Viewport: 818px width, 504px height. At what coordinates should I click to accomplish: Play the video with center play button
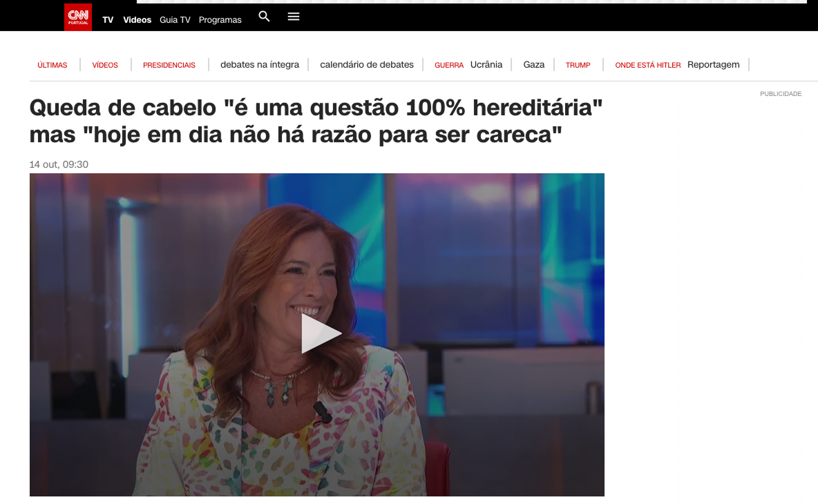[321, 333]
